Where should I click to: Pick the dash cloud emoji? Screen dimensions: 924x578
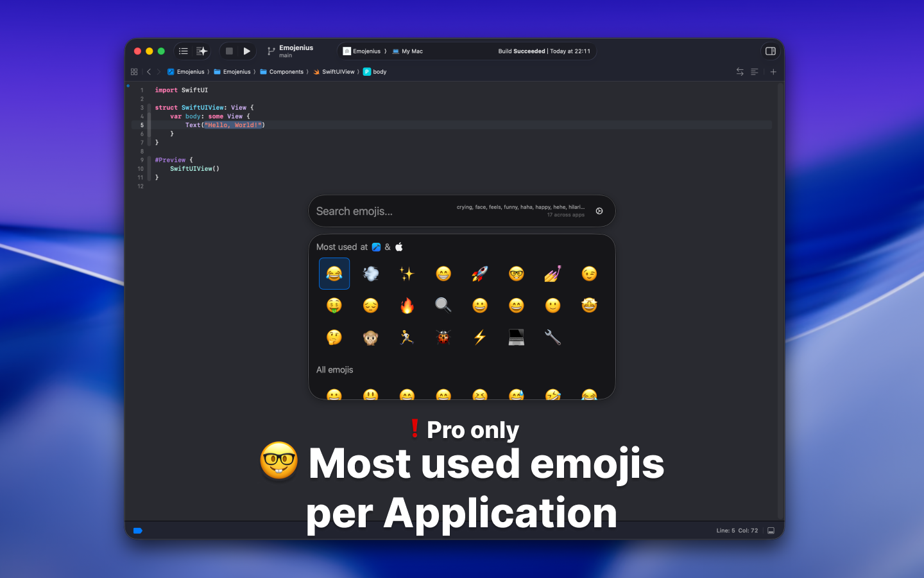pos(371,274)
